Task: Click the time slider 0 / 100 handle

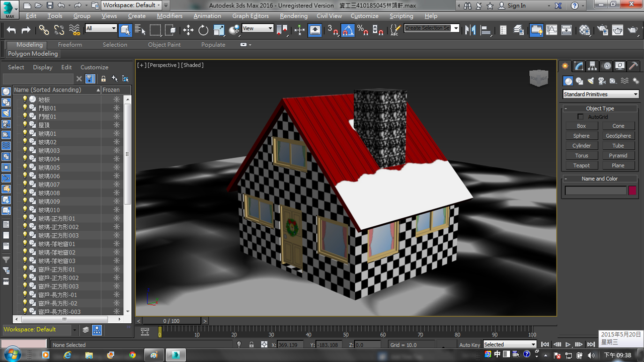Action: coord(171,321)
